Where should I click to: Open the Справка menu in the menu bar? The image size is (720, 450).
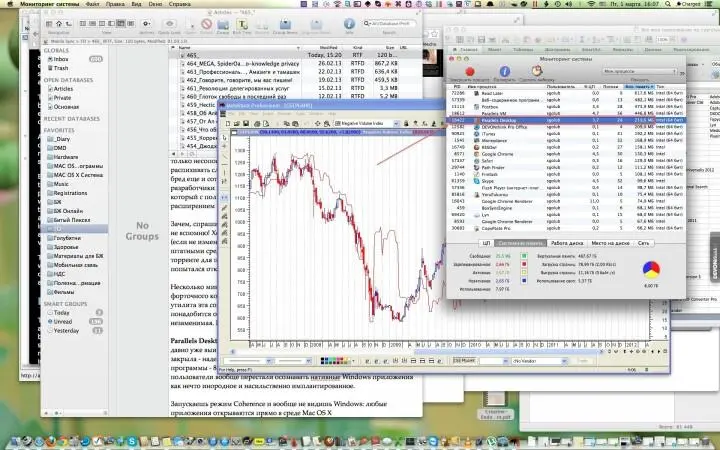tap(180, 4)
